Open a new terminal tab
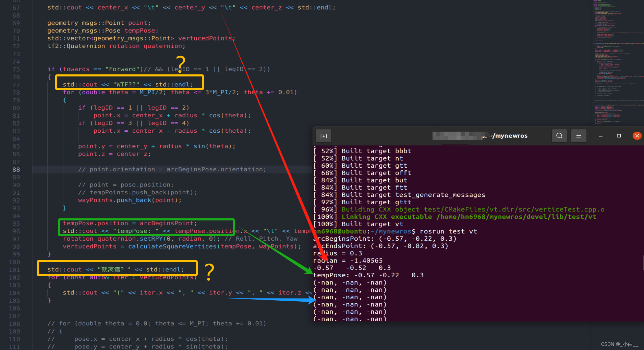 click(x=324, y=136)
